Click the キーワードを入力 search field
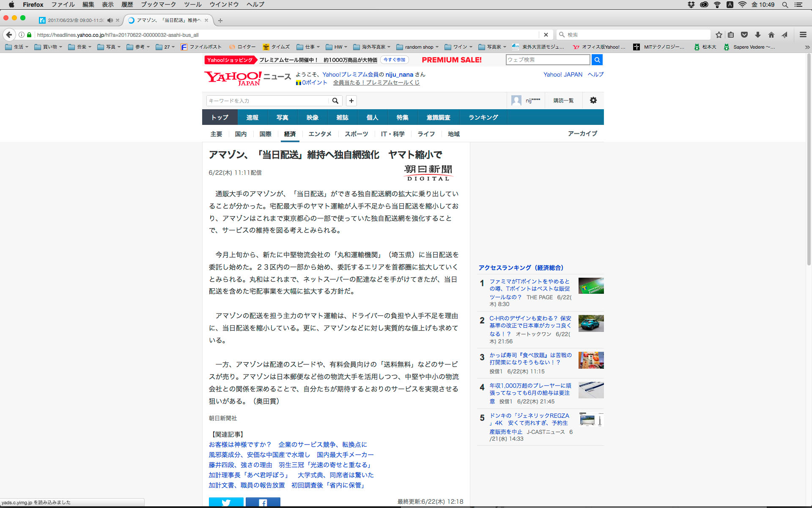812x508 pixels. [x=267, y=101]
